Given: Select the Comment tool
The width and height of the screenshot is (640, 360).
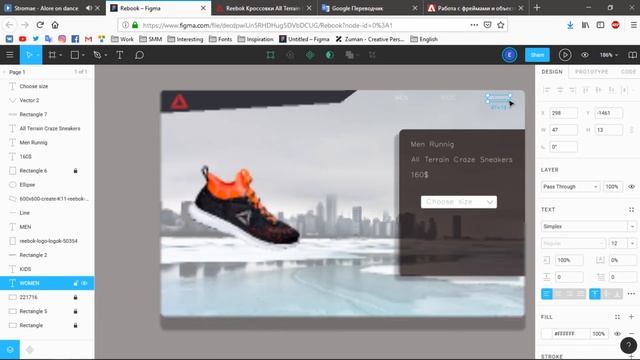Looking at the screenshot, I should click(139, 55).
